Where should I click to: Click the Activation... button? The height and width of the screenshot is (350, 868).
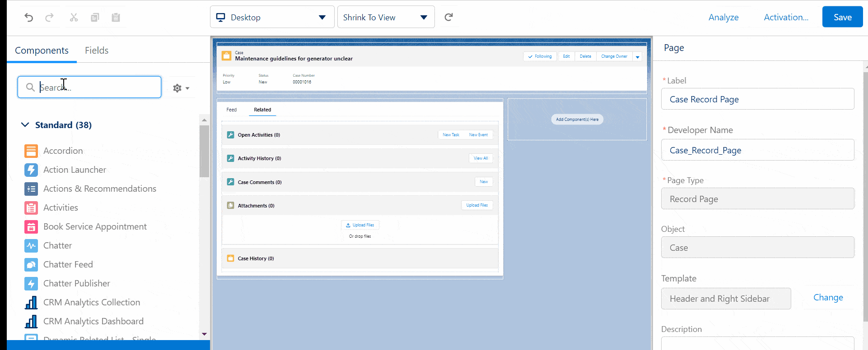coord(786,17)
